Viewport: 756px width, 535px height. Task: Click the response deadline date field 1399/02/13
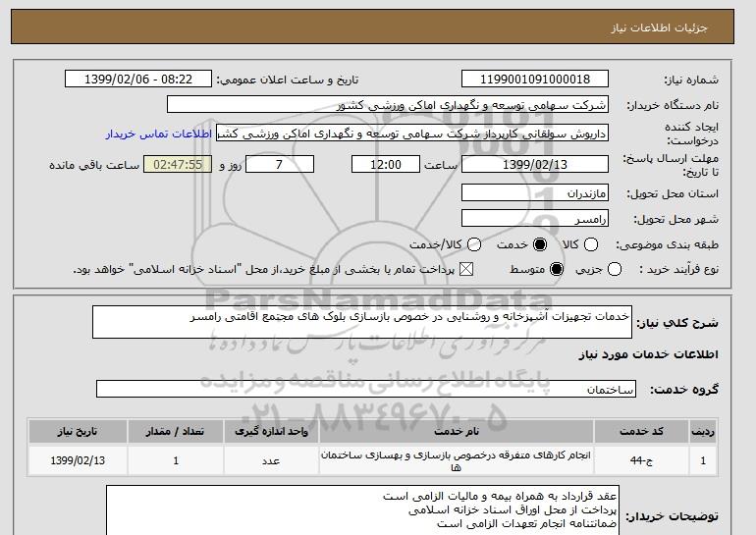click(535, 164)
